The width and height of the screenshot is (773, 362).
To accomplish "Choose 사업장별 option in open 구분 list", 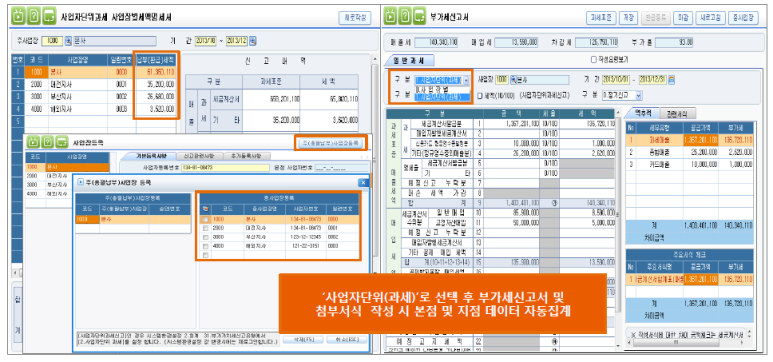I will pos(441,89).
